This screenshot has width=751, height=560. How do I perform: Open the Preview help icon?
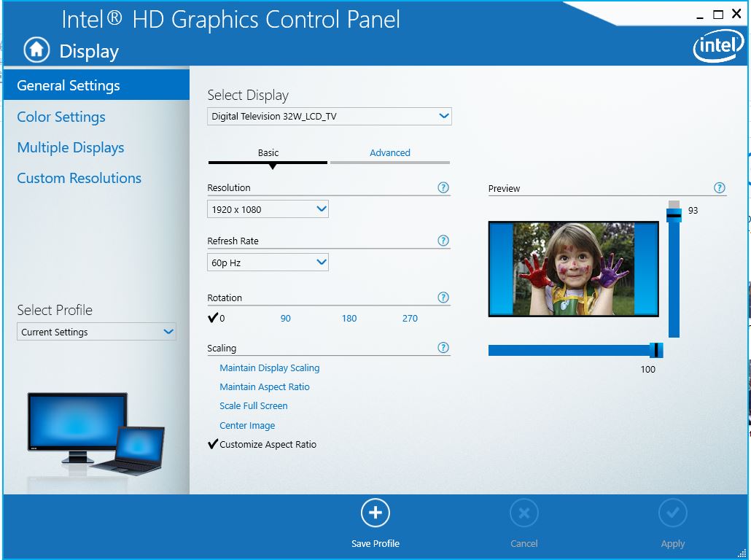(720, 187)
